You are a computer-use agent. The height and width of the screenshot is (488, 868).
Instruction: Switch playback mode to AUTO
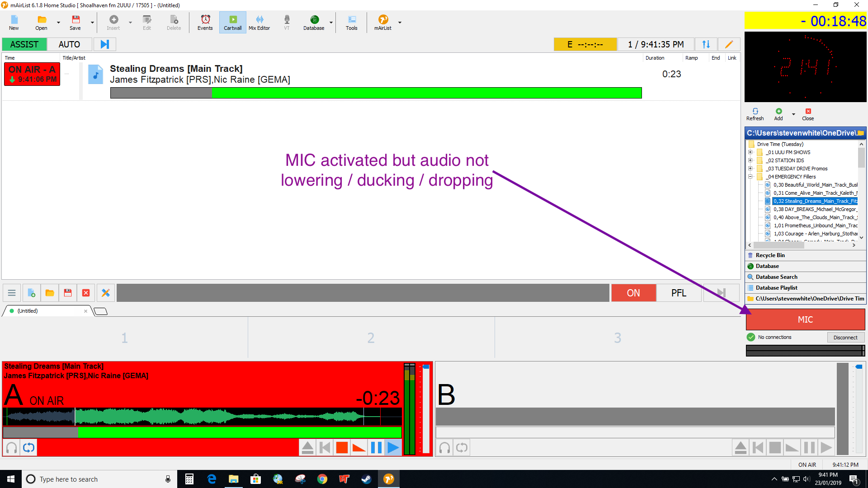(x=69, y=44)
